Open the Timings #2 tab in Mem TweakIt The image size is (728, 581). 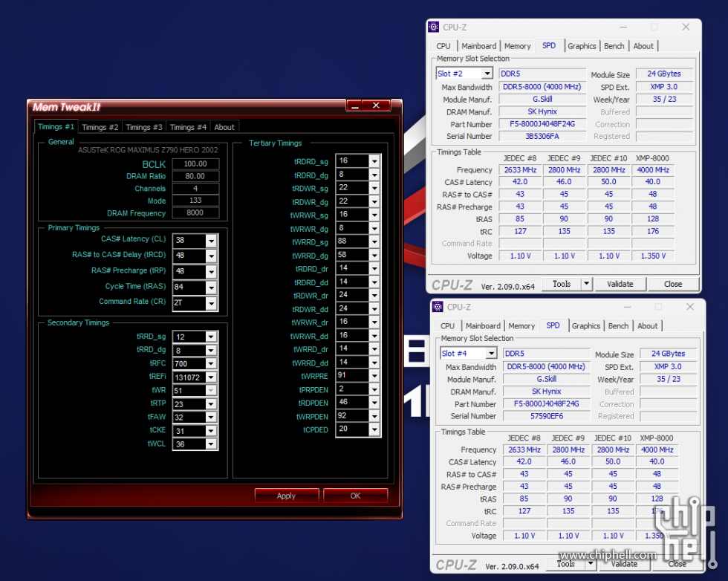coord(100,127)
